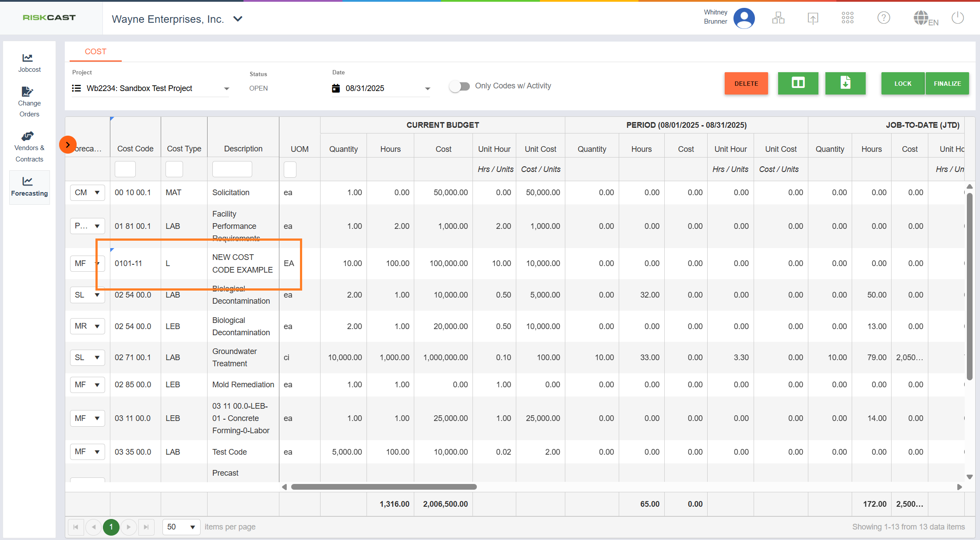Open the Project selection dropdown
980x540 pixels.
coord(226,88)
